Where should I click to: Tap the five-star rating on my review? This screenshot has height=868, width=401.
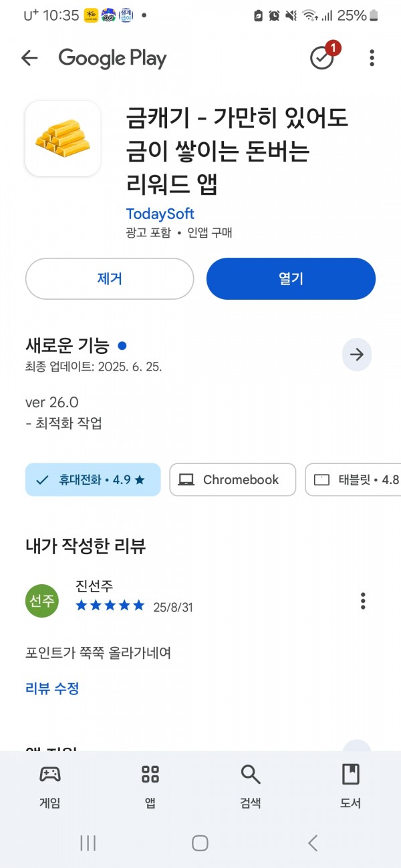[x=110, y=606]
